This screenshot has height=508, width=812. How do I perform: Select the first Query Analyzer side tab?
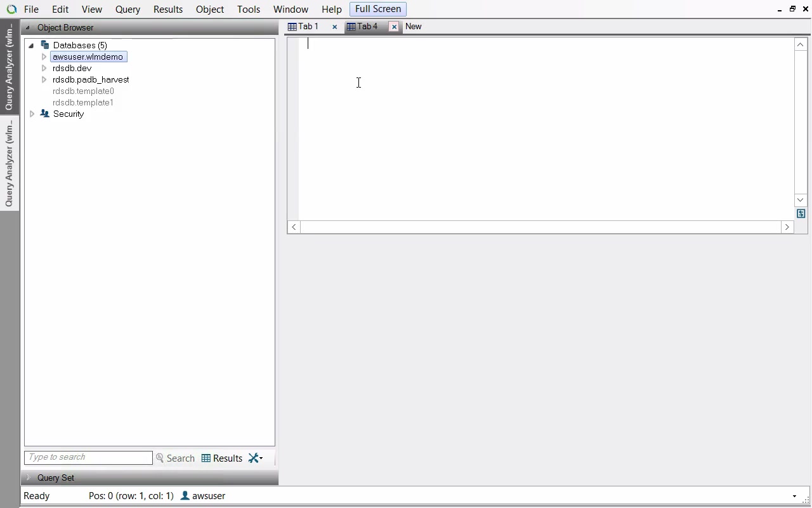click(x=9, y=67)
